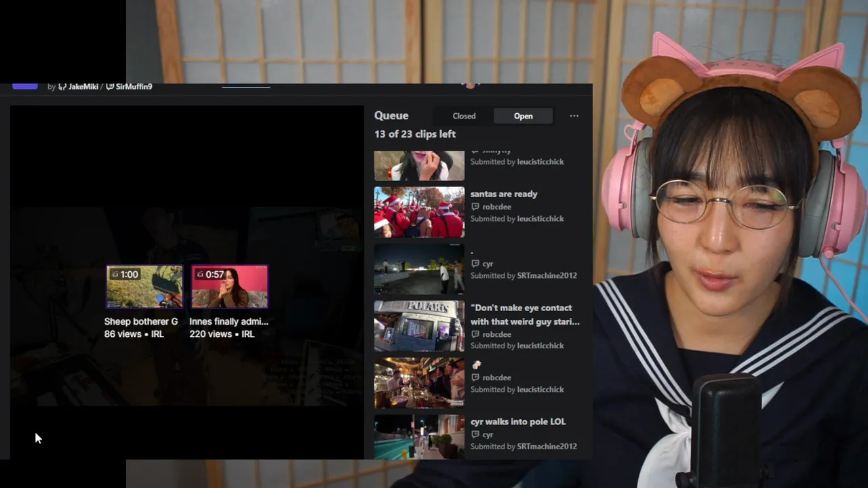
Task: Open the restaurant bar clip thumbnail
Action: click(419, 383)
